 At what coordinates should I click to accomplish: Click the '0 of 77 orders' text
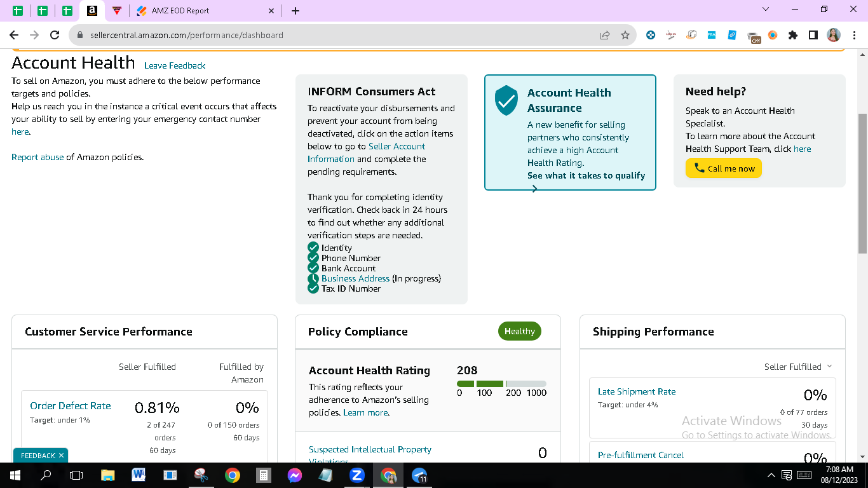tap(804, 412)
